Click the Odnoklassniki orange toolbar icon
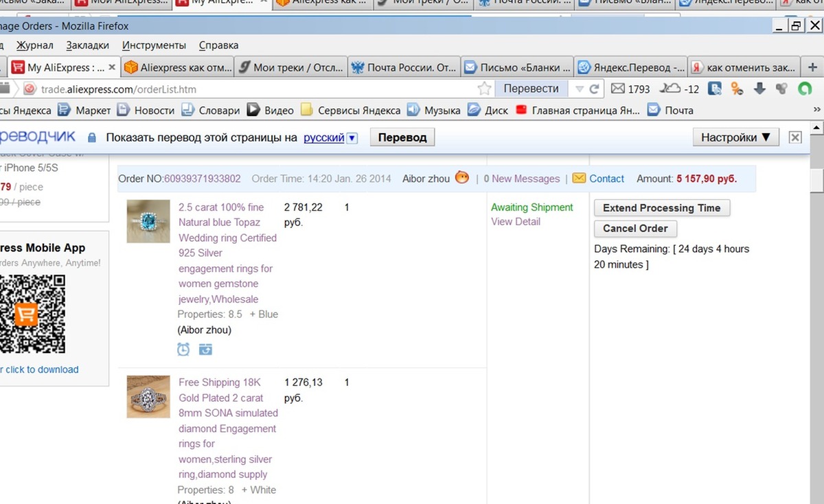Viewport: 824px width, 504px height. [737, 89]
